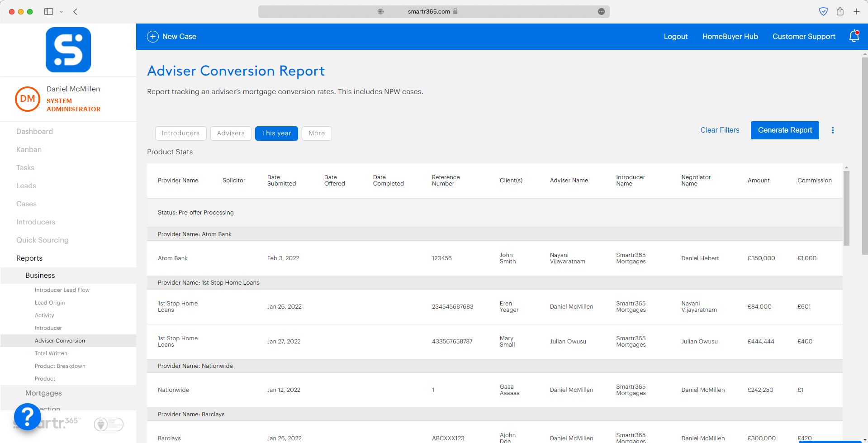Open the sidebar dropdown chevron in Safari
The height and width of the screenshot is (443, 868).
(62, 12)
